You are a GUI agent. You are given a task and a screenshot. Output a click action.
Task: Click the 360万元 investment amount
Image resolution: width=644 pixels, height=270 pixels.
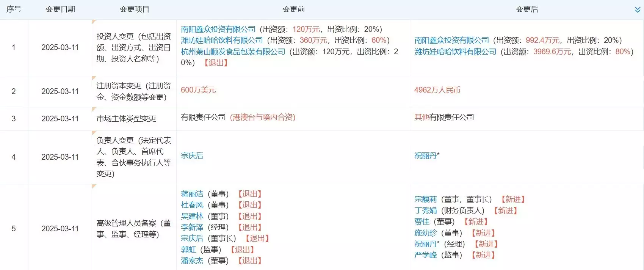[x=313, y=40]
